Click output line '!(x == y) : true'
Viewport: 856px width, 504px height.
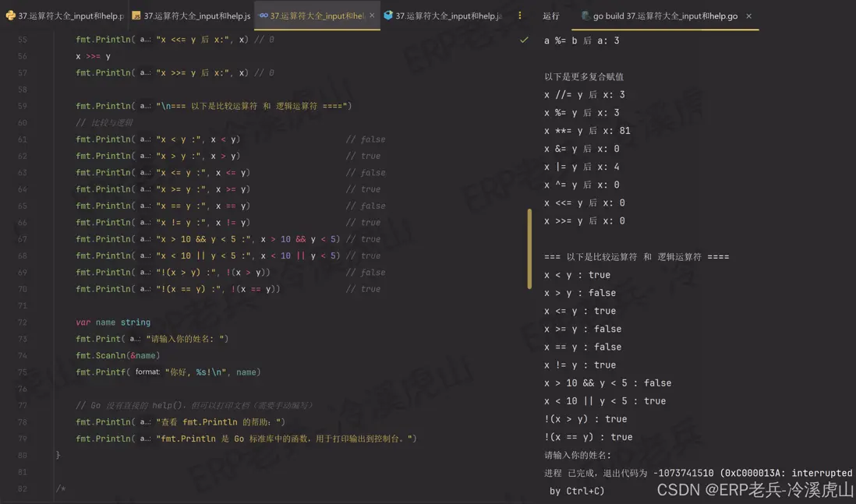click(588, 436)
